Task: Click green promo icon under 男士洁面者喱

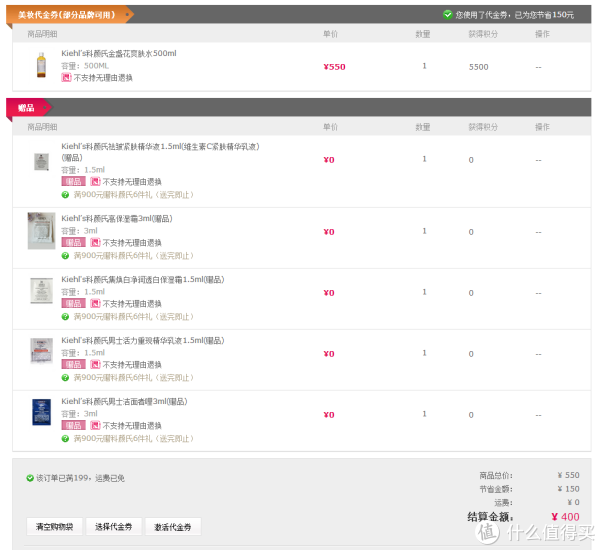Action: pyautogui.click(x=65, y=439)
